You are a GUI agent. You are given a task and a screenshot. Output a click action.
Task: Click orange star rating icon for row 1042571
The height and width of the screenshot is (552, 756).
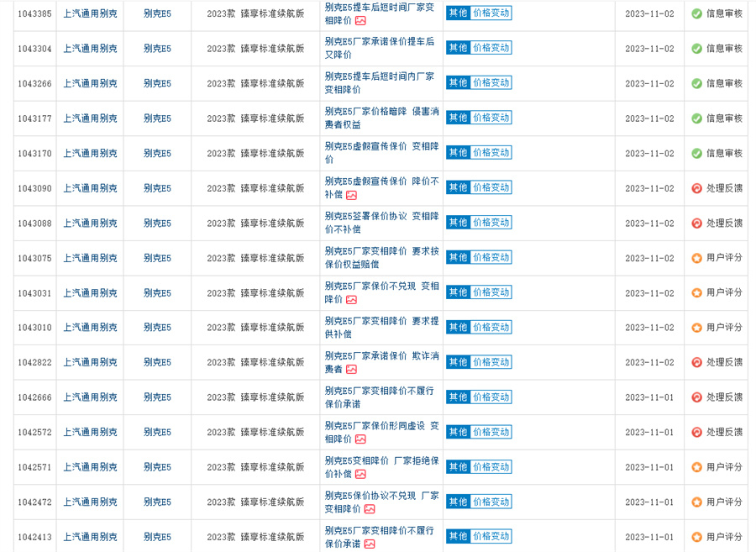coord(696,467)
